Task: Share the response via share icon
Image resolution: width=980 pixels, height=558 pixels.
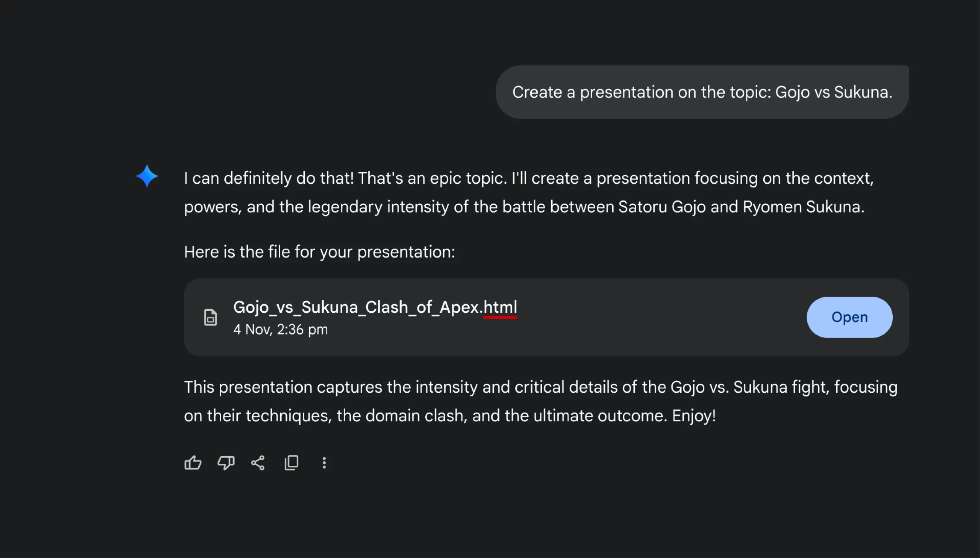Action: click(x=258, y=463)
